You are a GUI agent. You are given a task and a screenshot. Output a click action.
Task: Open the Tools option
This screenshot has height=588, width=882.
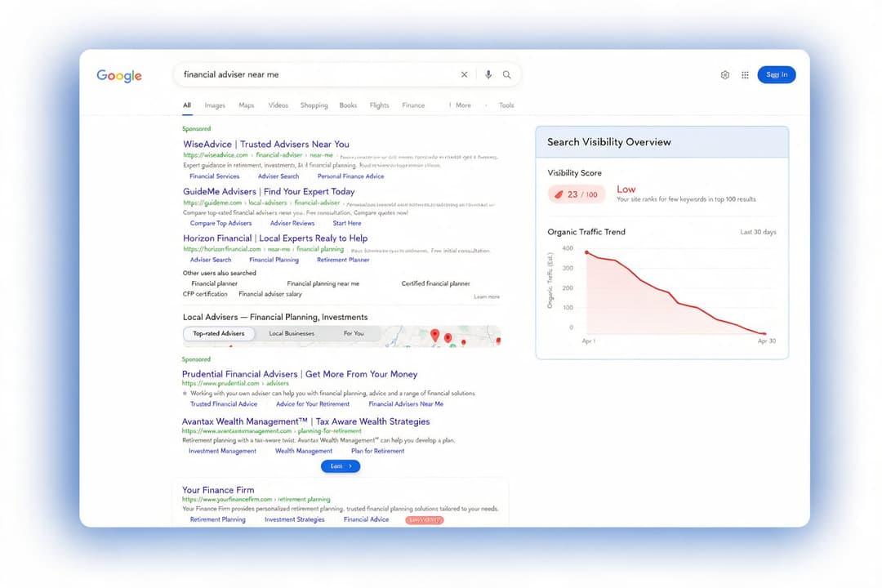tap(506, 105)
